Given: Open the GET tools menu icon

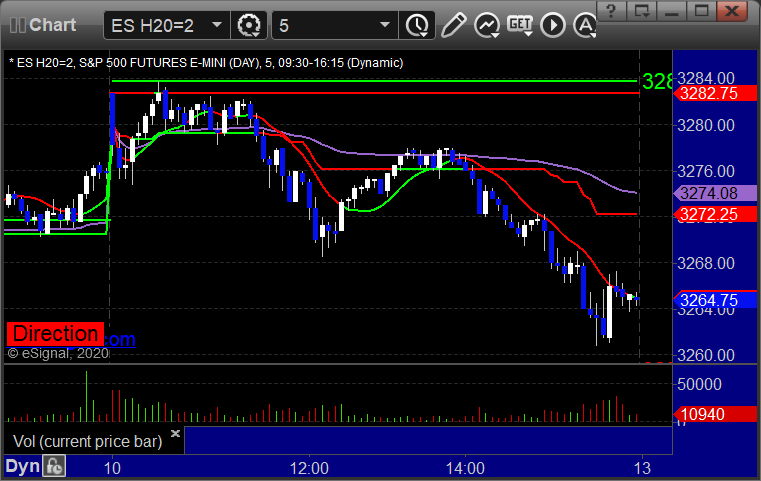Looking at the screenshot, I should tap(520, 25).
